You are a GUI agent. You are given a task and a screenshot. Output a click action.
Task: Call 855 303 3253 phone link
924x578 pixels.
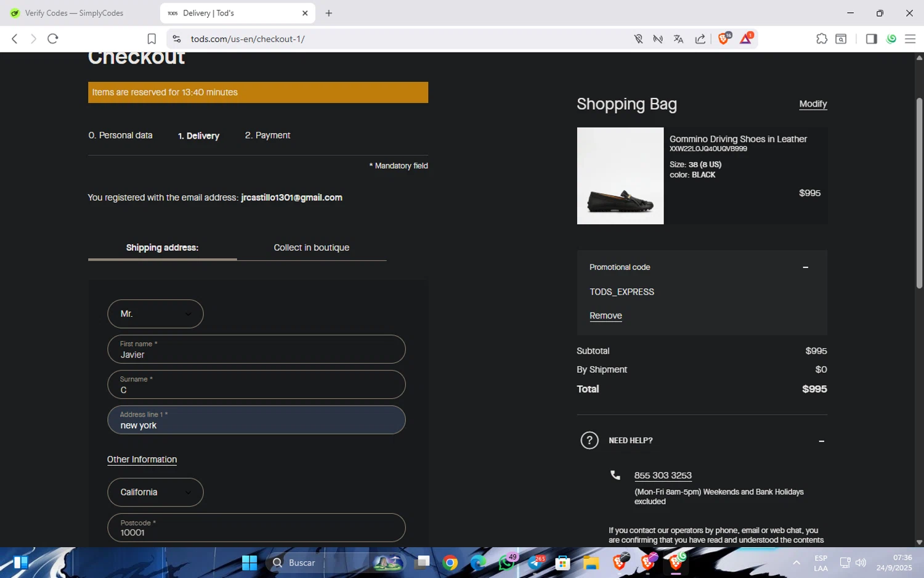click(663, 476)
